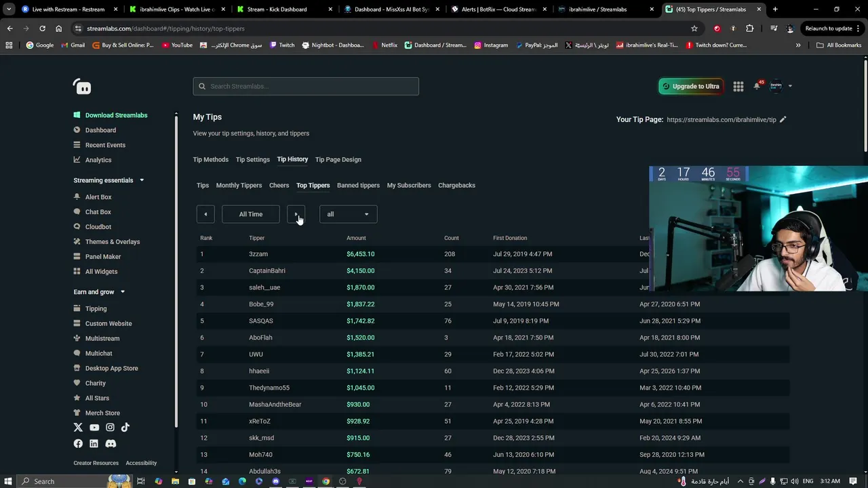Open Themes & Overlays section
868x488 pixels.
point(113,242)
